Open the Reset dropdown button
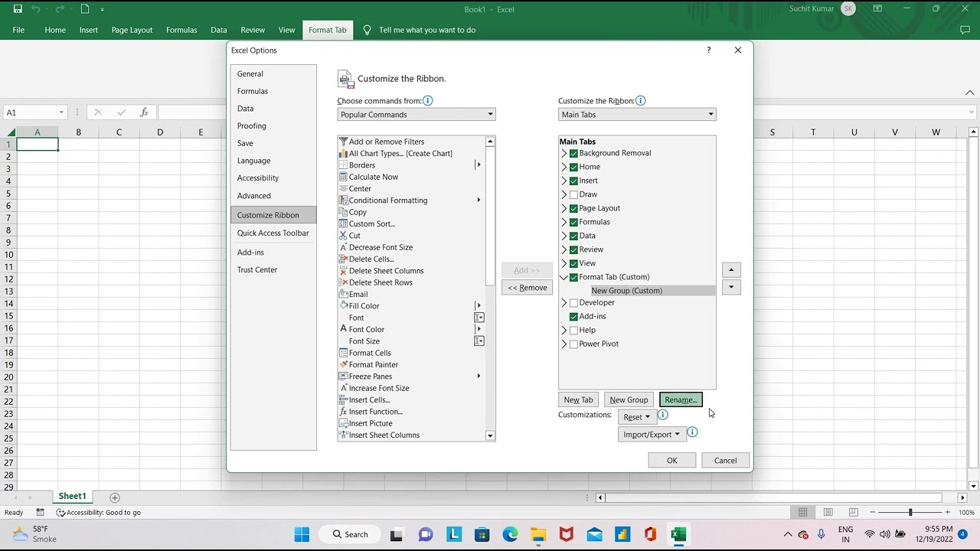Image resolution: width=980 pixels, height=551 pixels. [637, 417]
